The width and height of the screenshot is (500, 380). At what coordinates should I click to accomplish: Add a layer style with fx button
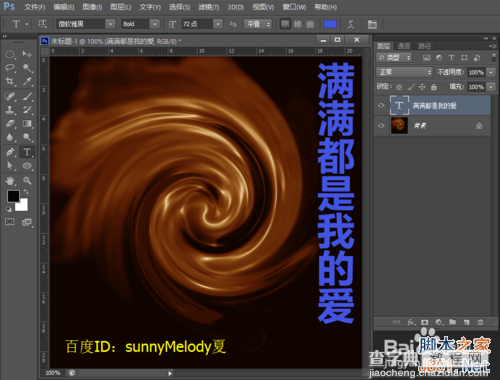point(411,322)
